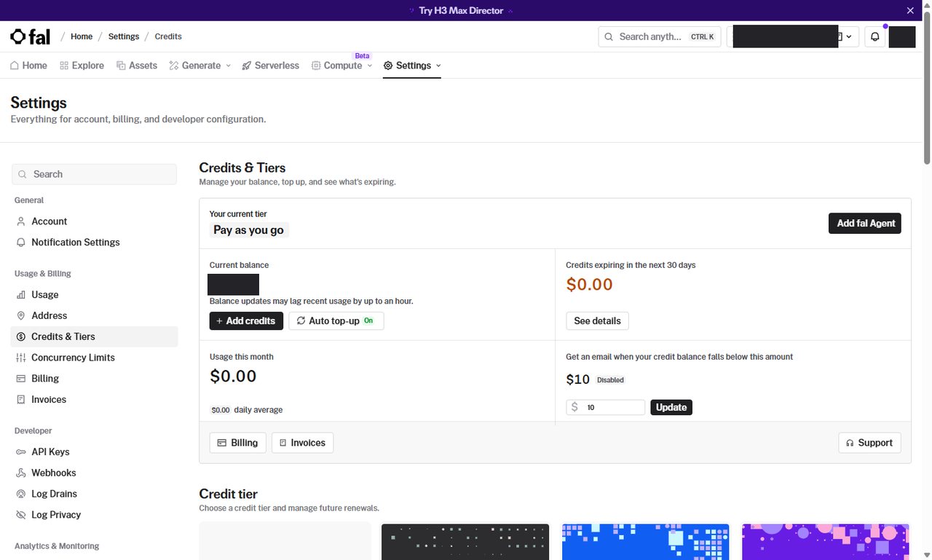This screenshot has height=560, width=932.
Task: Open API Keys in sidebar
Action: point(95,452)
